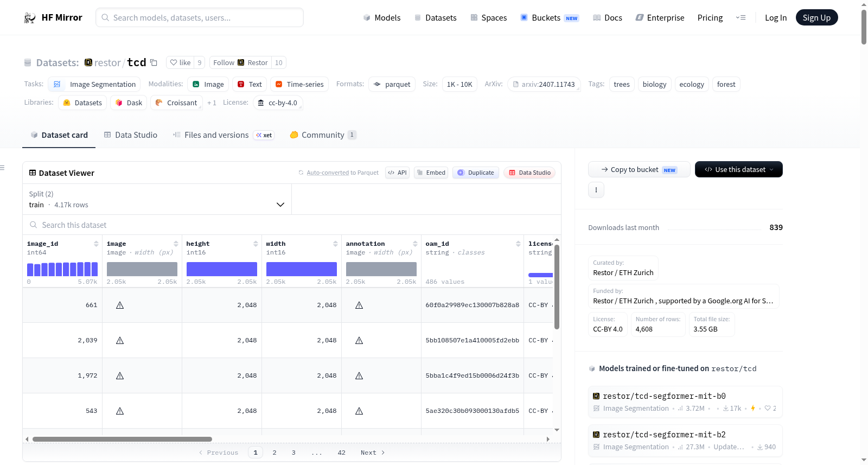Image resolution: width=868 pixels, height=465 pixels.
Task: Click the HF Mirror logo icon
Action: 30,18
